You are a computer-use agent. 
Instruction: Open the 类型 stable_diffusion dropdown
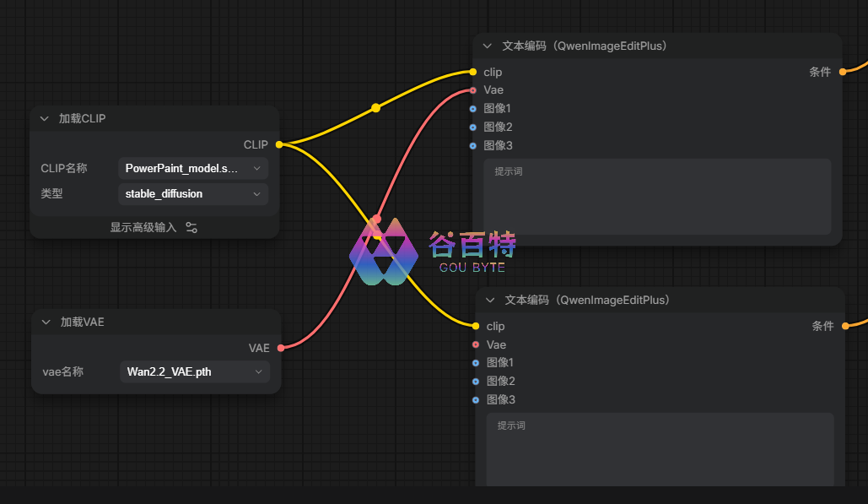193,194
